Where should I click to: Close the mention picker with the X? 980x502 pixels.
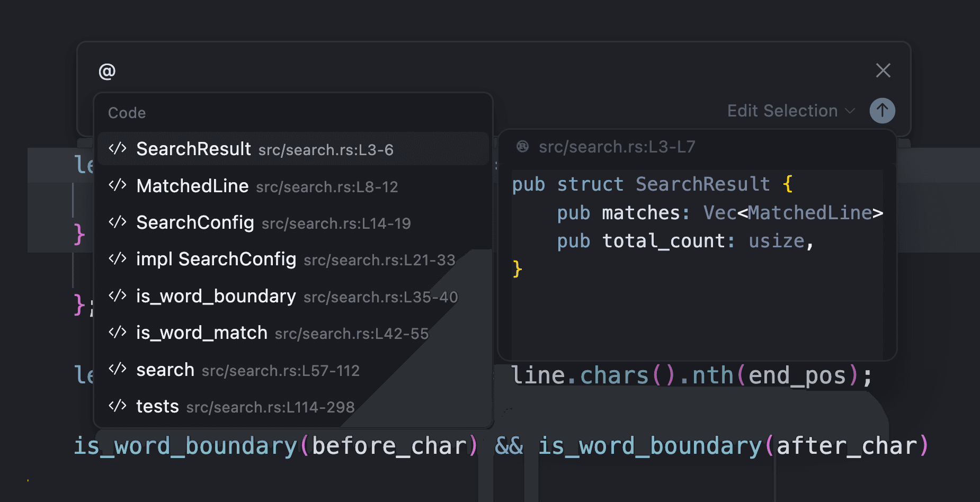pos(883,70)
